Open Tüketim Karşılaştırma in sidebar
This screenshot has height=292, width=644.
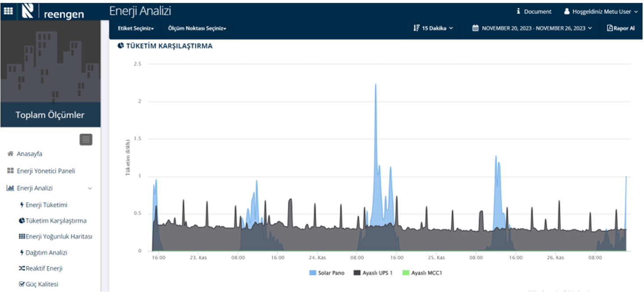click(55, 221)
